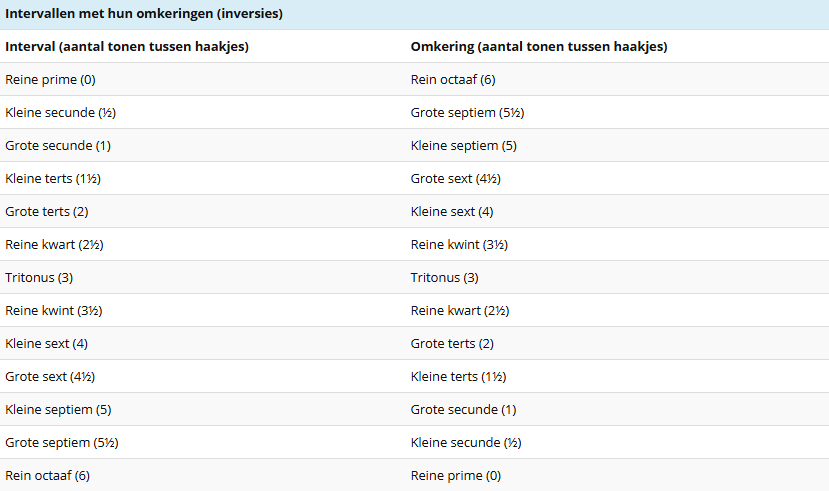Click 'Rein octaaf (6)' in the Omkering column
The height and width of the screenshot is (491, 829).
tap(453, 80)
